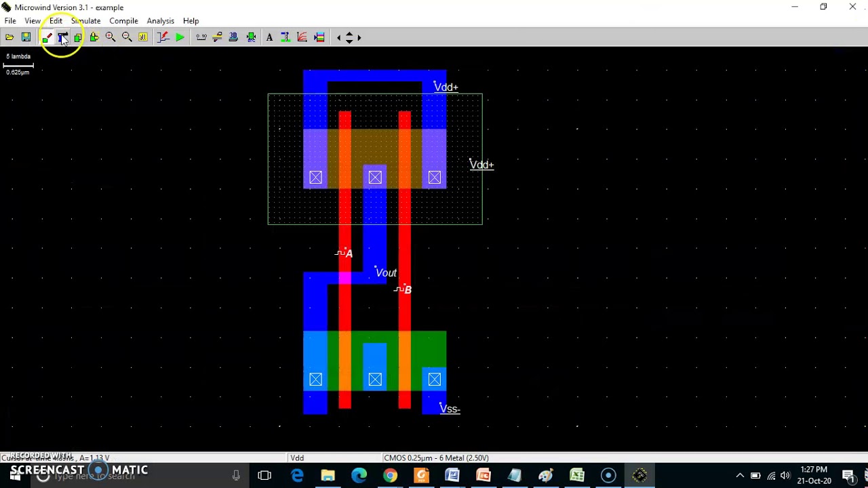Select the add text label tool

pos(269,37)
